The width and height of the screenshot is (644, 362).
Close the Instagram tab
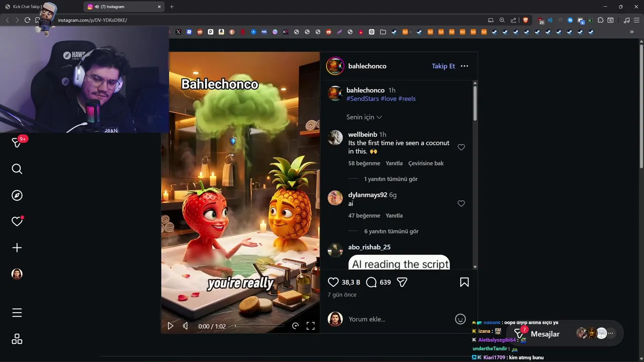point(159,7)
